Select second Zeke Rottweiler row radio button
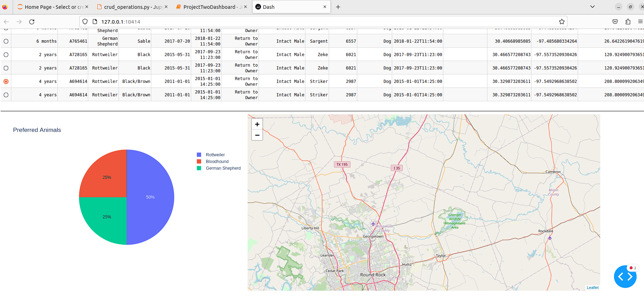The width and height of the screenshot is (644, 296). tap(6, 68)
